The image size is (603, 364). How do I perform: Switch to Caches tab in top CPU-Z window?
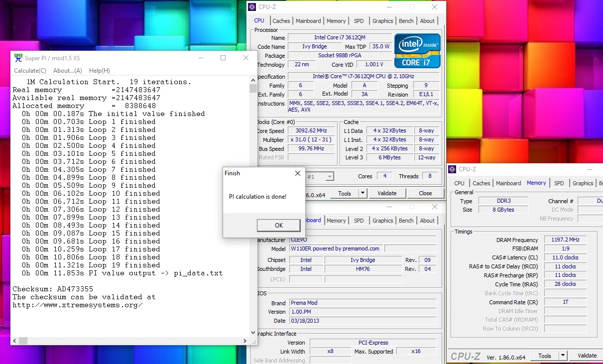[281, 21]
